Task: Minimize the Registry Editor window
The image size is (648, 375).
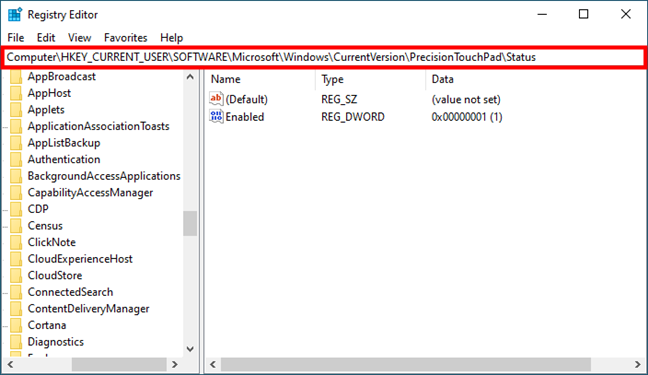Action: 542,14
